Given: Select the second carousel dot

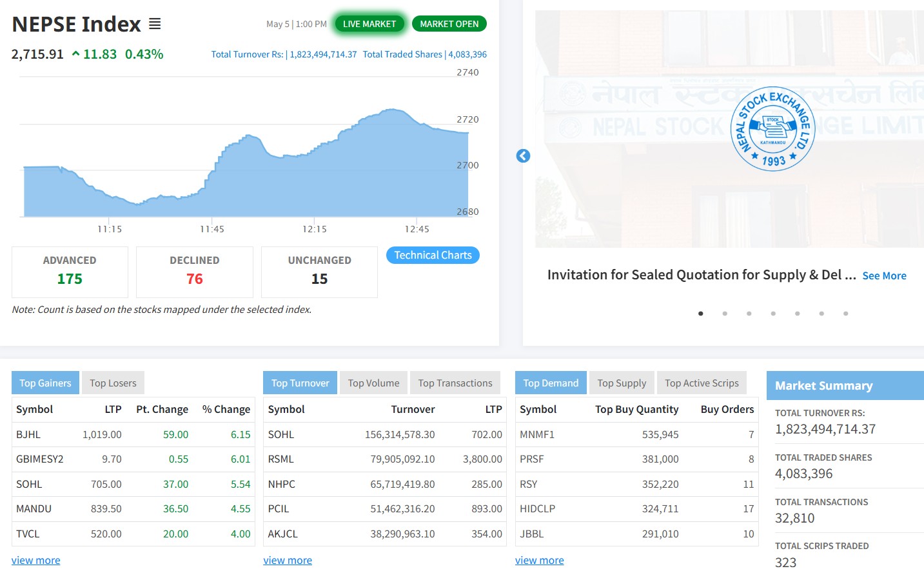Looking at the screenshot, I should [x=725, y=314].
